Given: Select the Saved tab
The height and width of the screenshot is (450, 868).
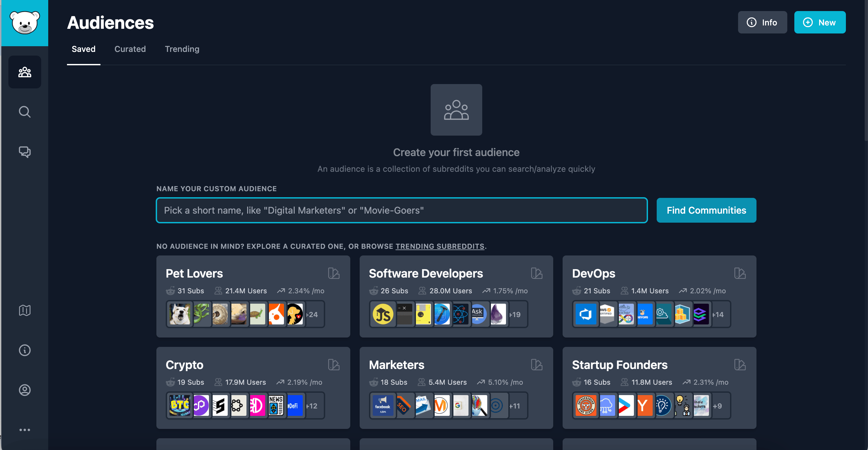Looking at the screenshot, I should tap(84, 49).
